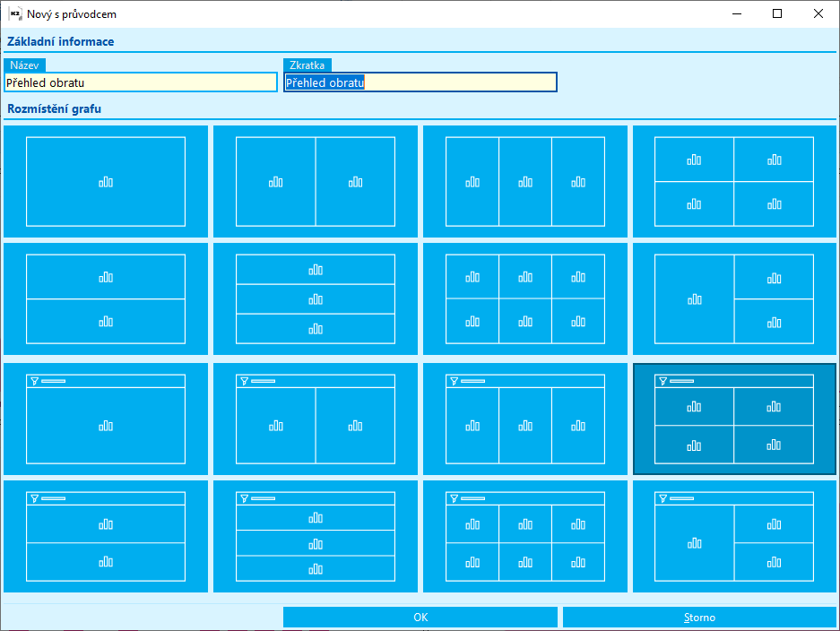Choose the two stacked charts layout without filter

[106, 298]
